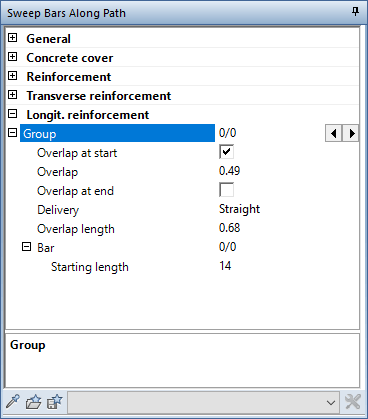The image size is (368, 419).
Task: Click the wrench and screwdriver settings icon
Action: (353, 401)
